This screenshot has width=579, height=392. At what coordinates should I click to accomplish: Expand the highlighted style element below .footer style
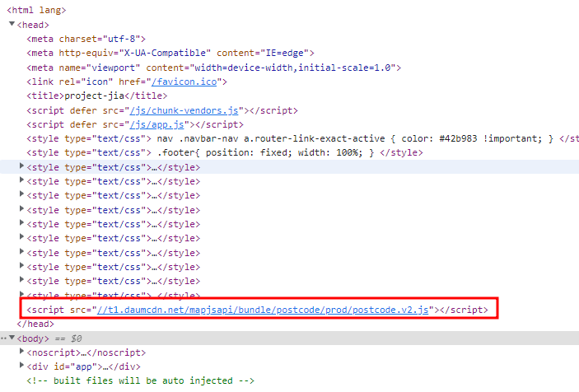tap(21, 166)
